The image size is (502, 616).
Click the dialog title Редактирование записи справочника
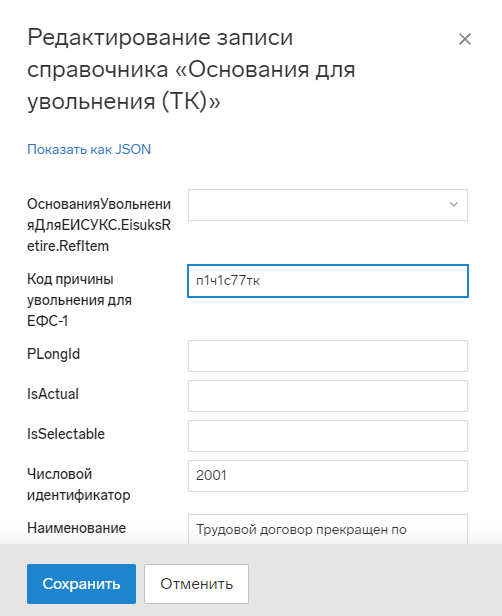tap(191, 70)
